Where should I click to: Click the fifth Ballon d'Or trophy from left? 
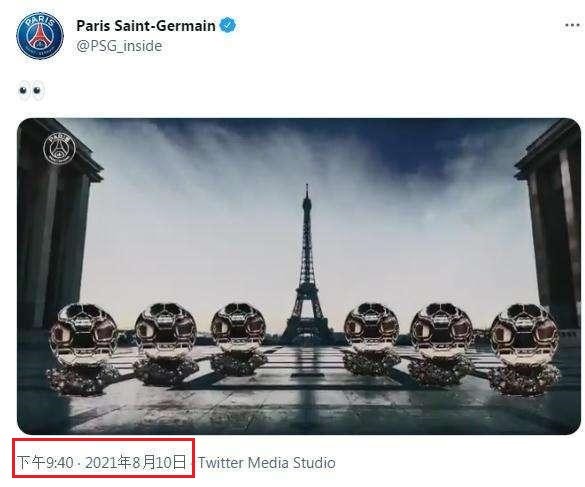(440, 344)
